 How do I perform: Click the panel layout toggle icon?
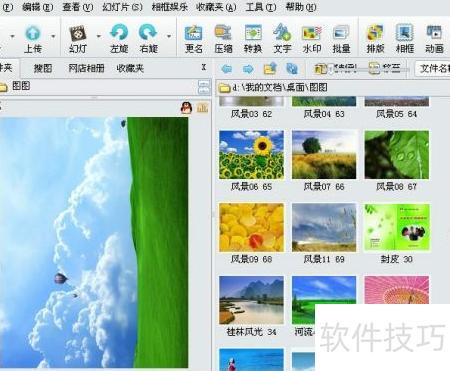point(204,87)
